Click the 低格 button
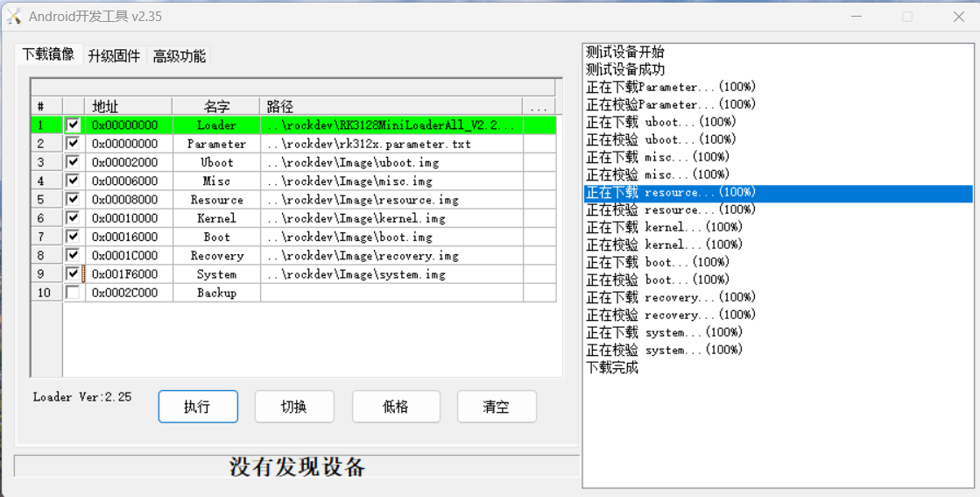980x497 pixels. (396, 407)
